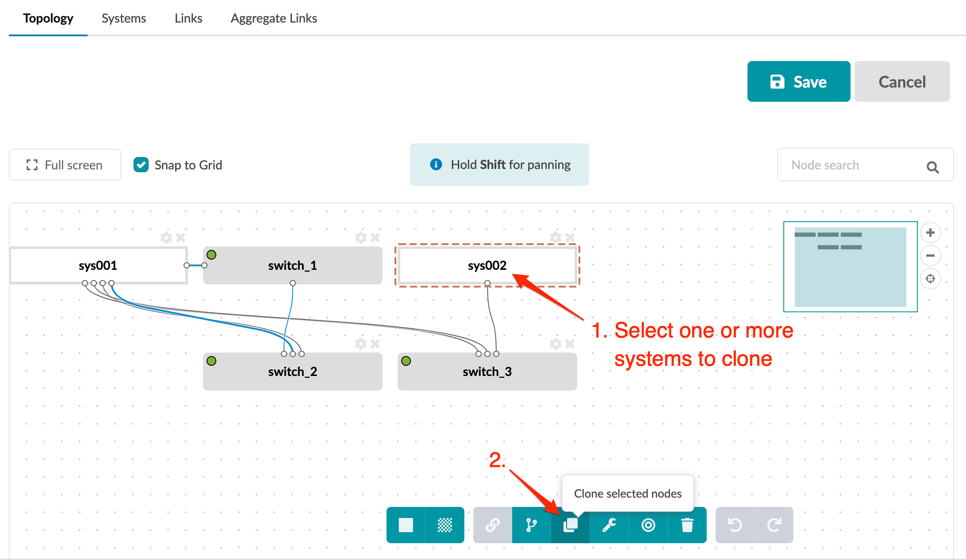Enter Full screen mode
The width and height of the screenshot is (966, 560).
[x=65, y=165]
